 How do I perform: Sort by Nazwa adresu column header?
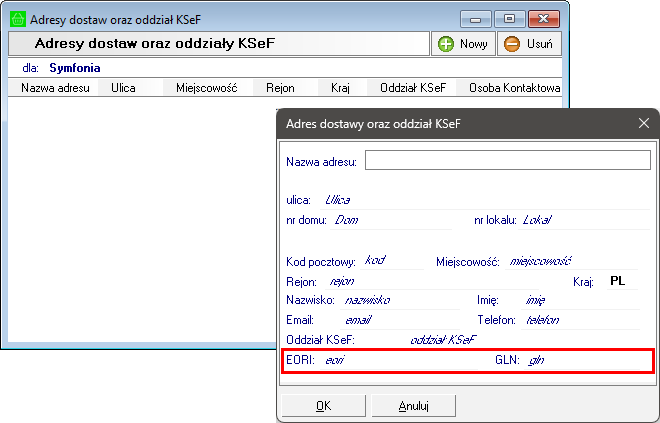pos(55,88)
